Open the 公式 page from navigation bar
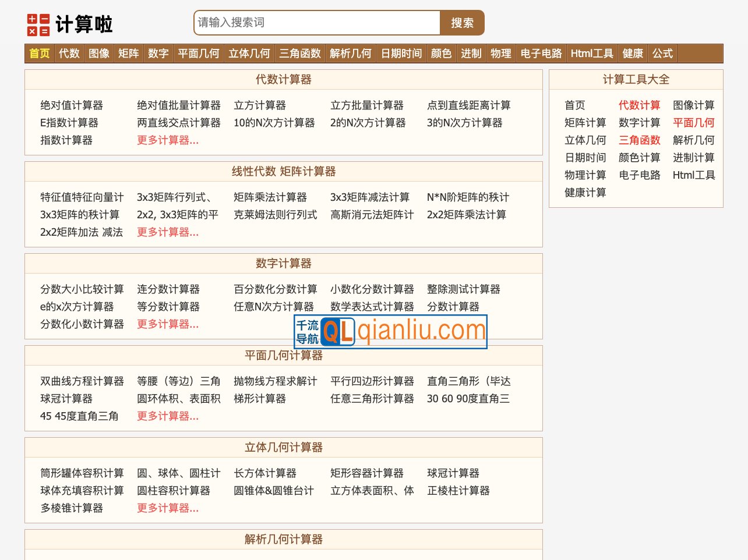 (x=662, y=53)
